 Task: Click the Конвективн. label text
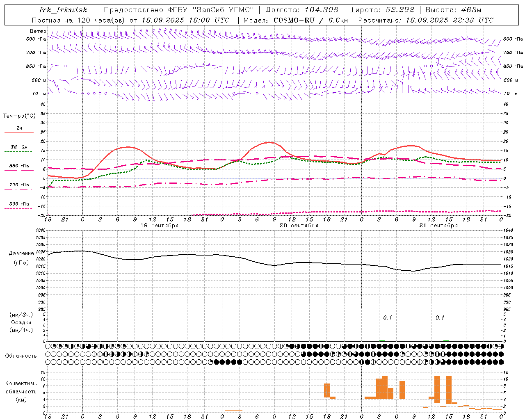21,383
